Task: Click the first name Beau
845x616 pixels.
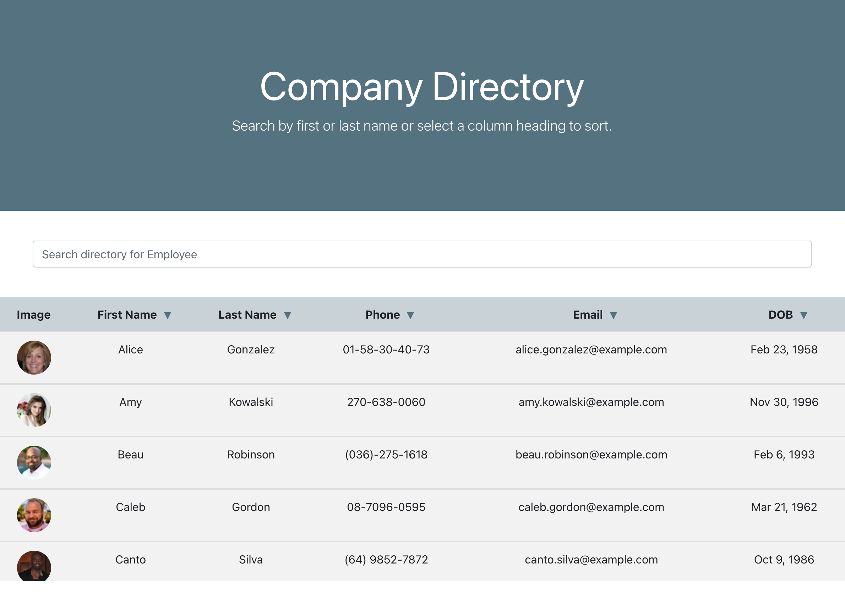Action: [x=131, y=455]
